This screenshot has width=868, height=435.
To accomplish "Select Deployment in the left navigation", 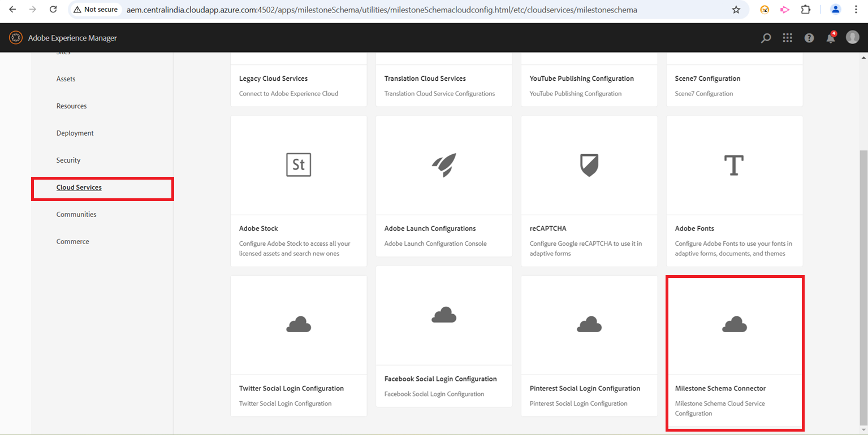I will [x=75, y=133].
